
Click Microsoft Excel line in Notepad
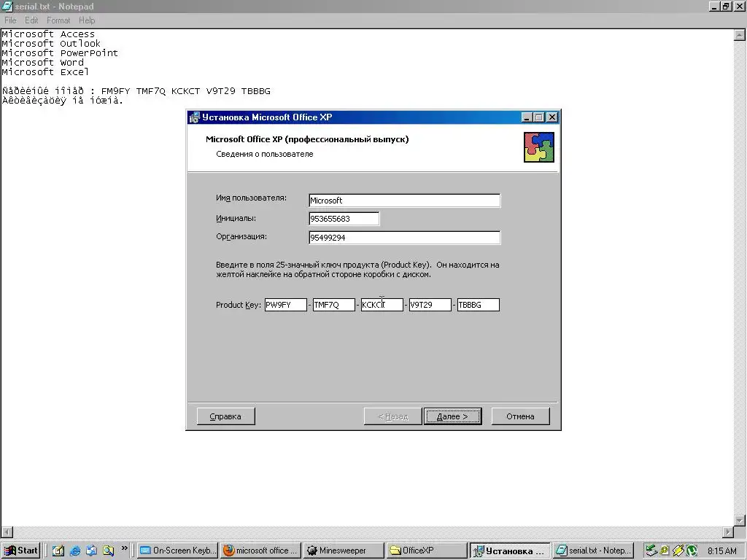[x=45, y=72]
